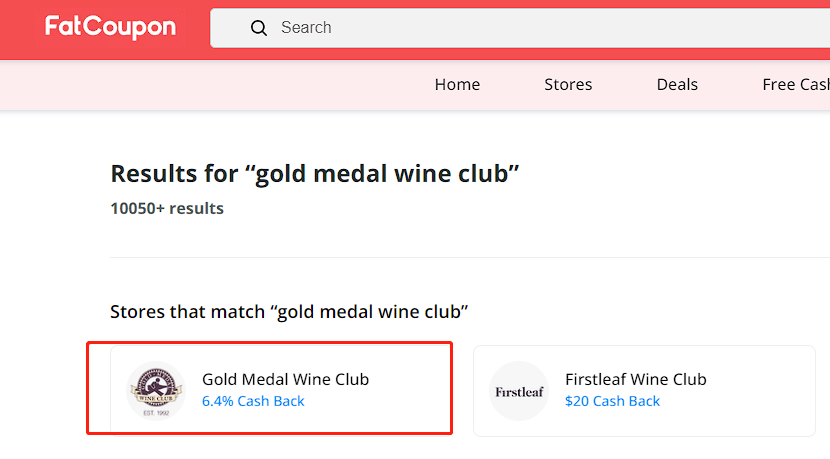This screenshot has height=459, width=830.
Task: Go to the Stores page
Action: (568, 85)
